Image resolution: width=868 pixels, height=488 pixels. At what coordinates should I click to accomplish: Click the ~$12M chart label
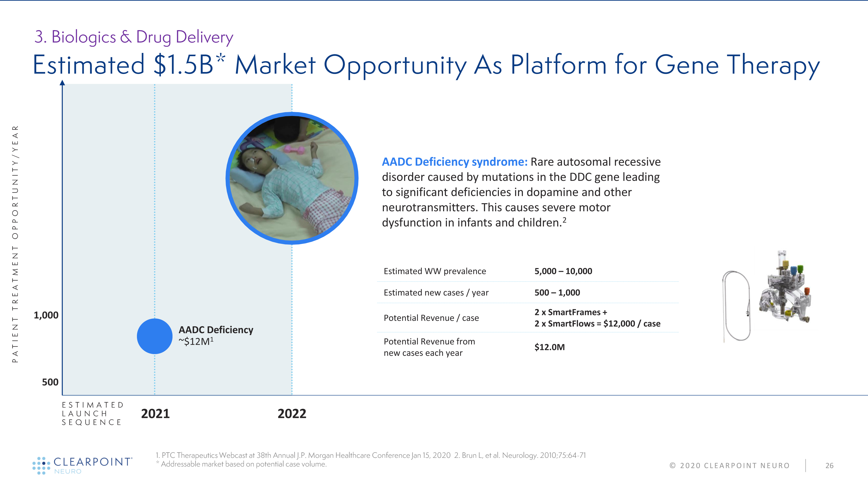pyautogui.click(x=196, y=342)
